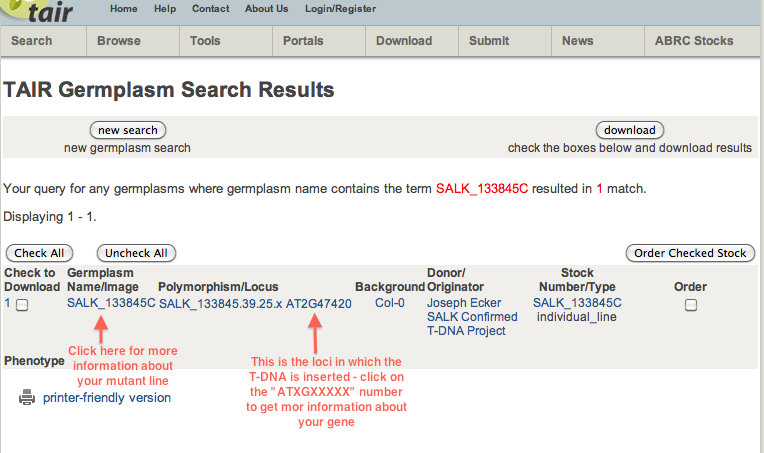Click the Displaying 1 - 1 text
The image size is (764, 453).
coord(50,217)
